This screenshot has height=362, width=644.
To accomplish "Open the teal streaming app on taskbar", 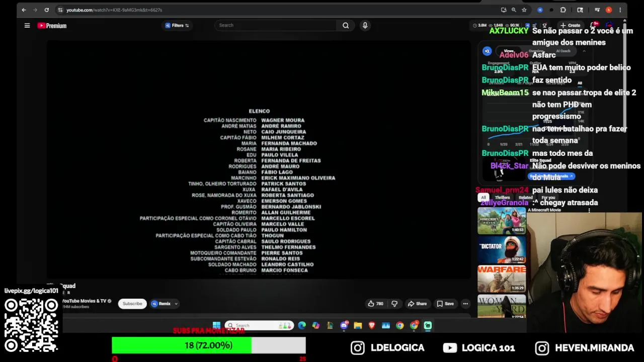I will click(428, 325).
